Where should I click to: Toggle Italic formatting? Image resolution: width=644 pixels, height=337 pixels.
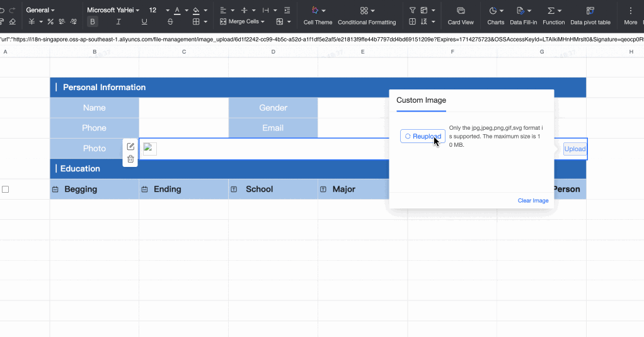pyautogui.click(x=118, y=22)
